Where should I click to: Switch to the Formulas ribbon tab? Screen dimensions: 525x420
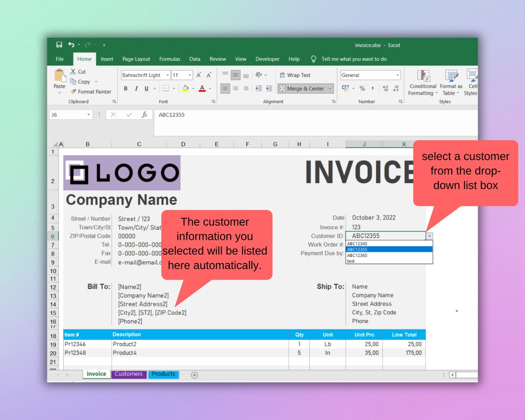pyautogui.click(x=169, y=59)
